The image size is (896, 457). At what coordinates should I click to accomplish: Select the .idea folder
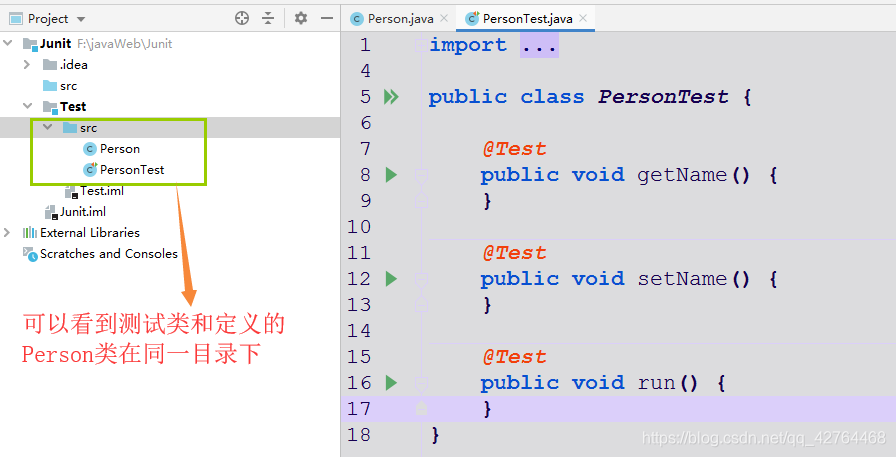(x=74, y=65)
